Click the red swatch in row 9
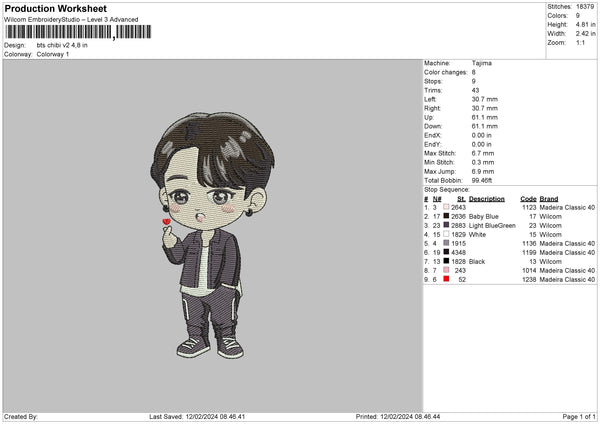The height and width of the screenshot is (424, 600). (446, 279)
